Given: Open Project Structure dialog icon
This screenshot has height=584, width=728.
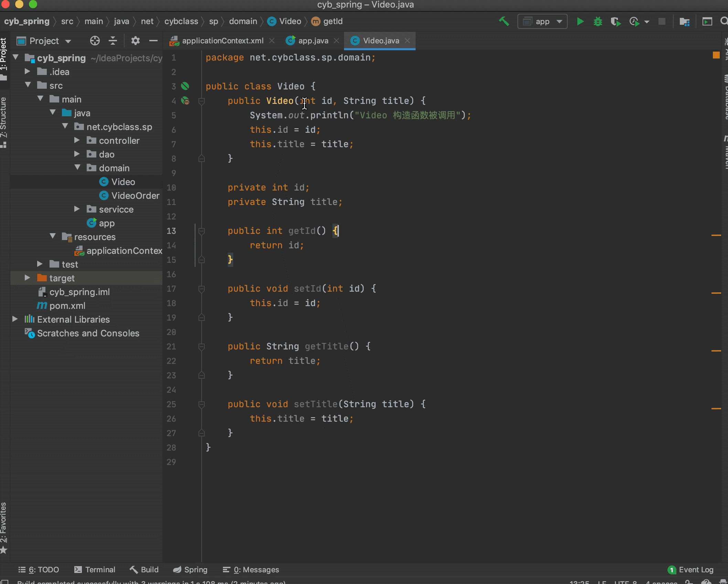Looking at the screenshot, I should (x=685, y=21).
